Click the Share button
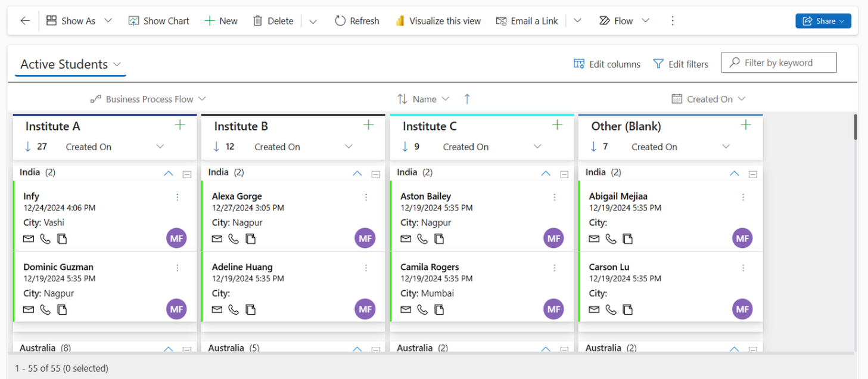 click(x=823, y=21)
